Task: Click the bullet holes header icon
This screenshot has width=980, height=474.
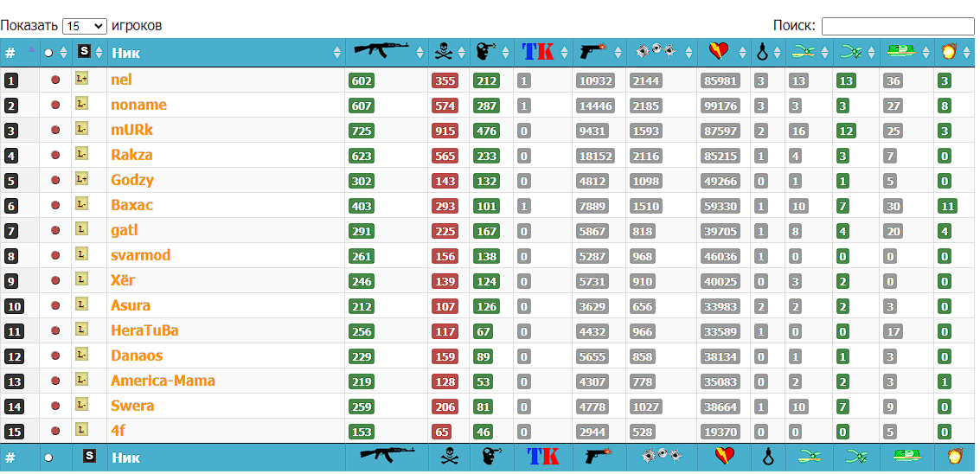Action: [656, 51]
